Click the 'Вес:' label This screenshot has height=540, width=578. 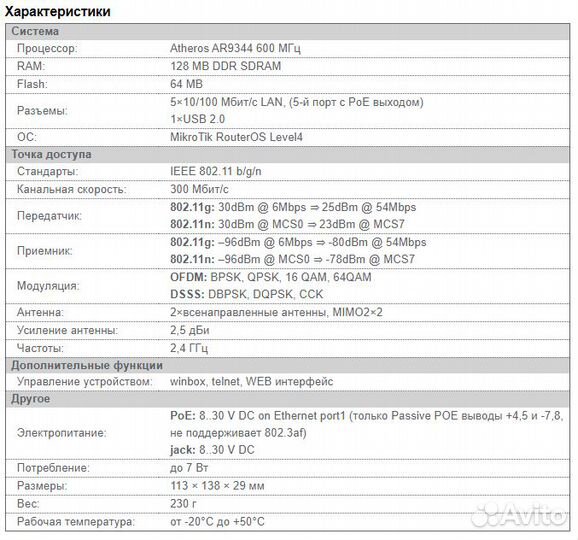click(28, 504)
